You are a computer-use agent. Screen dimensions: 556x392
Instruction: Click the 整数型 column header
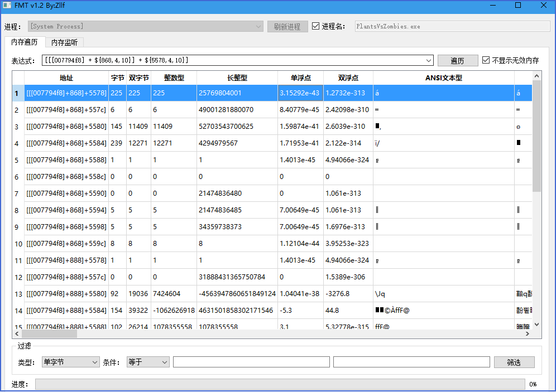174,78
